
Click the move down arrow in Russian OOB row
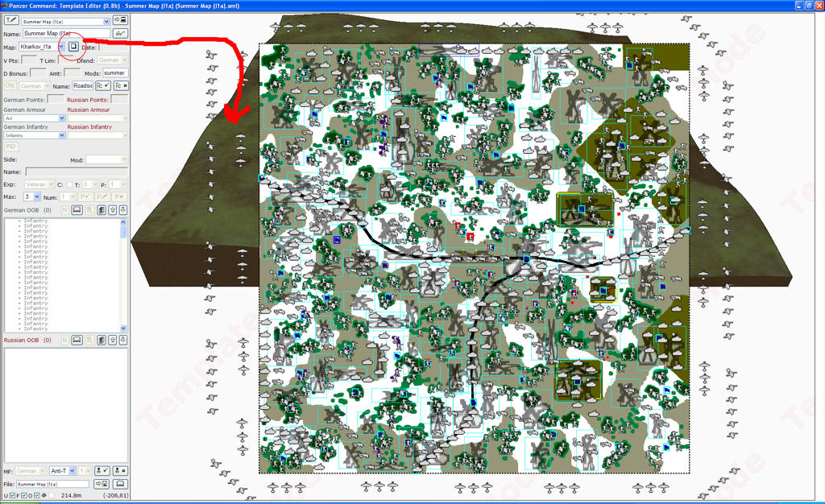coord(123,340)
